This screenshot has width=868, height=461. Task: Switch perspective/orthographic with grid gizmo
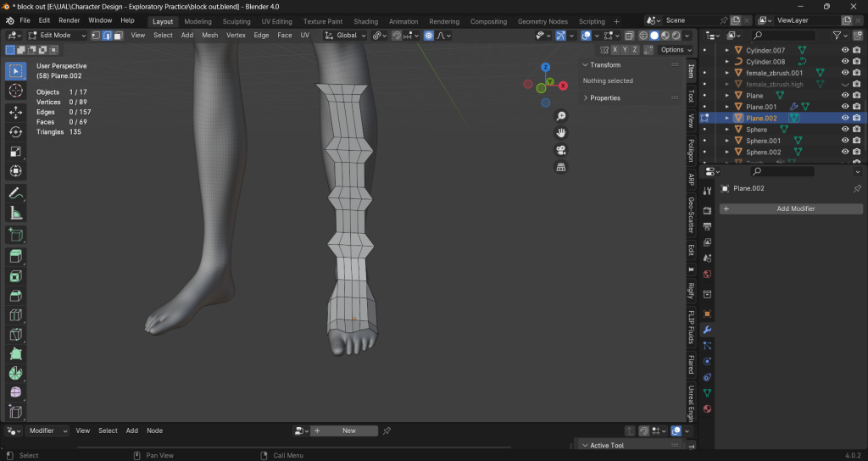[x=561, y=167]
